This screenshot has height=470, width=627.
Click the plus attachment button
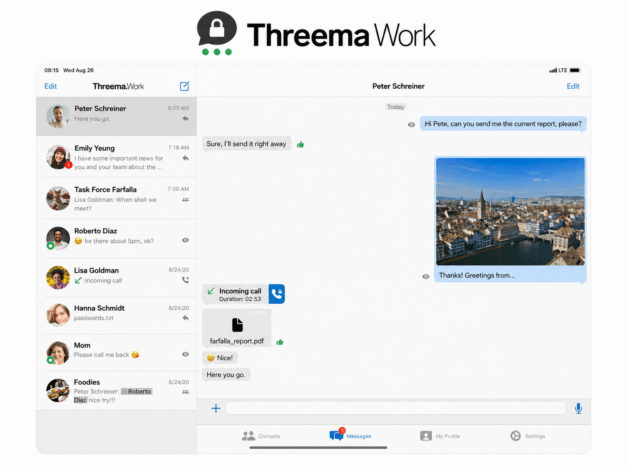[216, 408]
